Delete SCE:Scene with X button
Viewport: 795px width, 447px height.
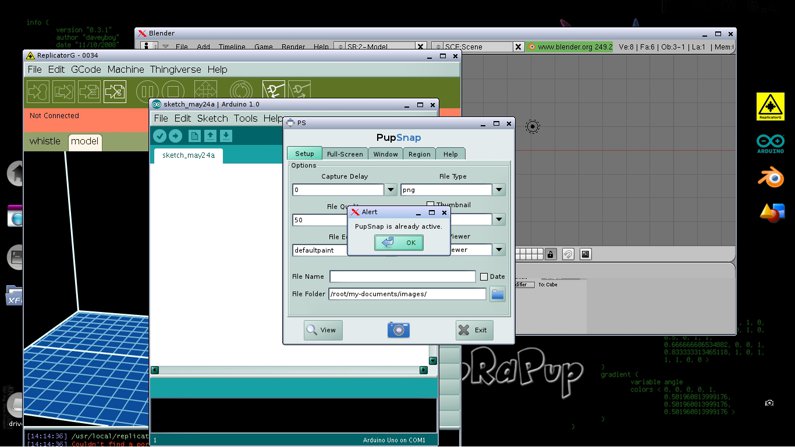(518, 47)
